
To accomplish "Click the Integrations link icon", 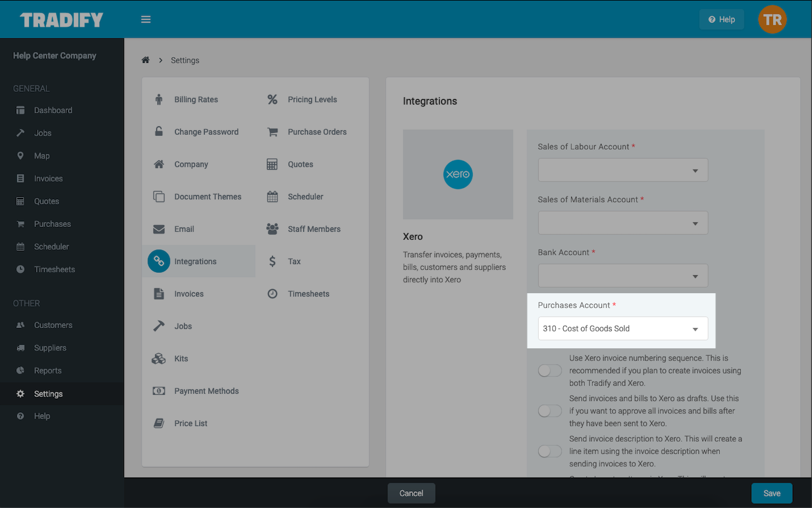I will coord(159,261).
